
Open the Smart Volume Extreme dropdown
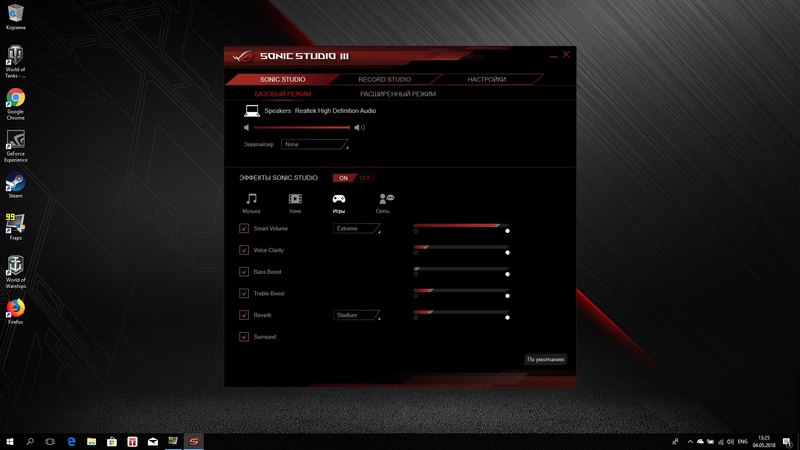pos(357,229)
